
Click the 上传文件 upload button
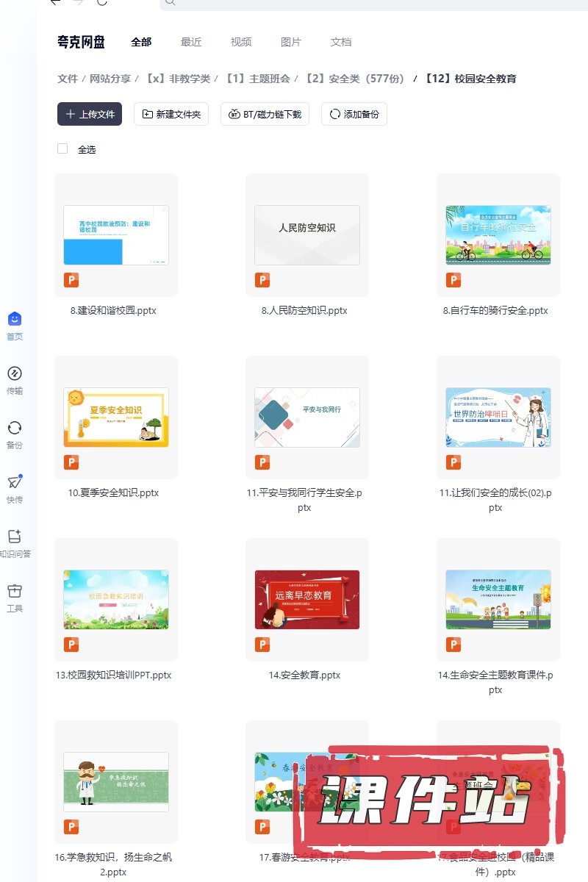coord(90,114)
